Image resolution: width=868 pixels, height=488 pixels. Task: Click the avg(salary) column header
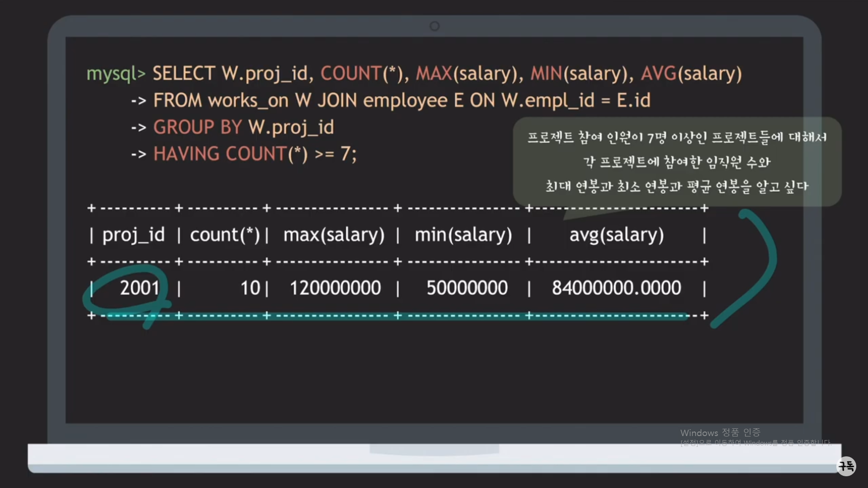click(x=616, y=235)
